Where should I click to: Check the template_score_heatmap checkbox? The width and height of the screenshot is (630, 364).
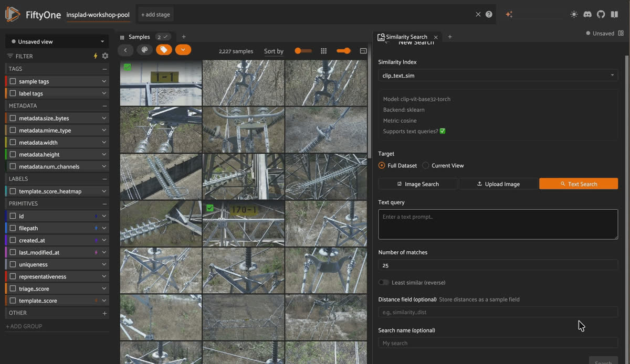(13, 191)
